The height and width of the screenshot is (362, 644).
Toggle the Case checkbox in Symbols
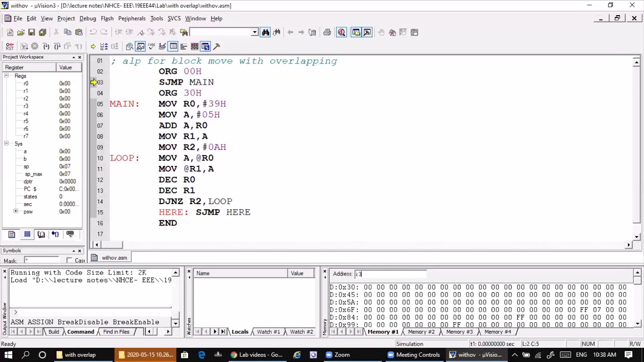(x=69, y=260)
